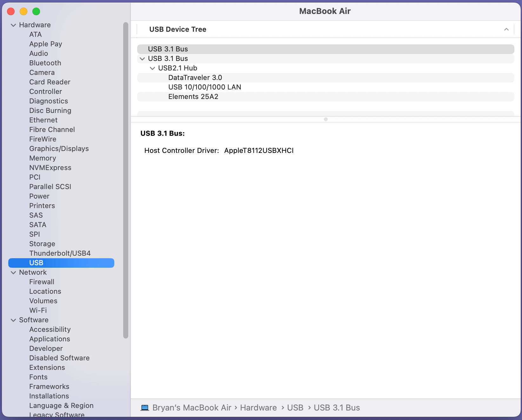Collapse the USB 3.1 Bus device tree node
The width and height of the screenshot is (522, 420).
click(x=142, y=59)
